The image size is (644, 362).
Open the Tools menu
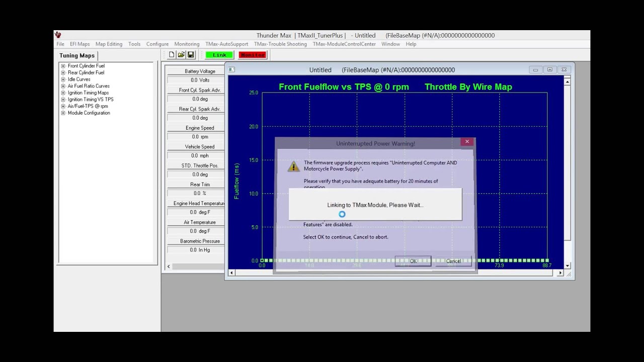click(x=134, y=44)
